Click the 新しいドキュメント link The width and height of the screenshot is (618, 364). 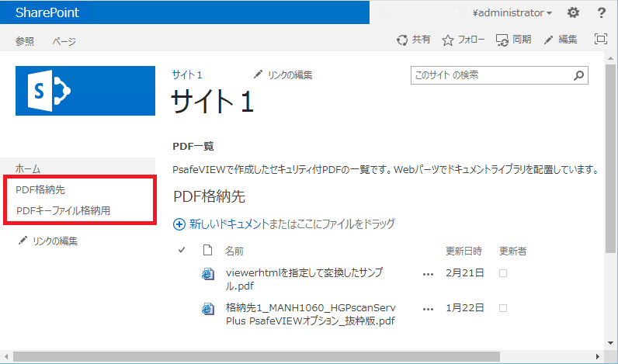click(229, 224)
